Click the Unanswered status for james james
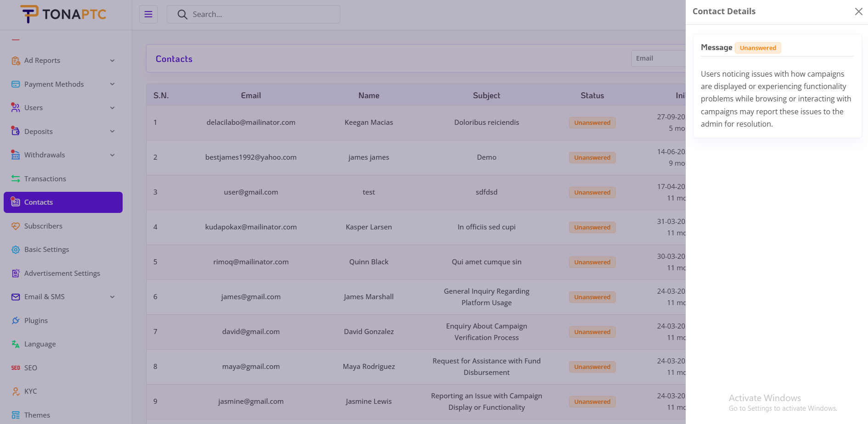Image resolution: width=868 pixels, height=424 pixels. pyautogui.click(x=592, y=157)
